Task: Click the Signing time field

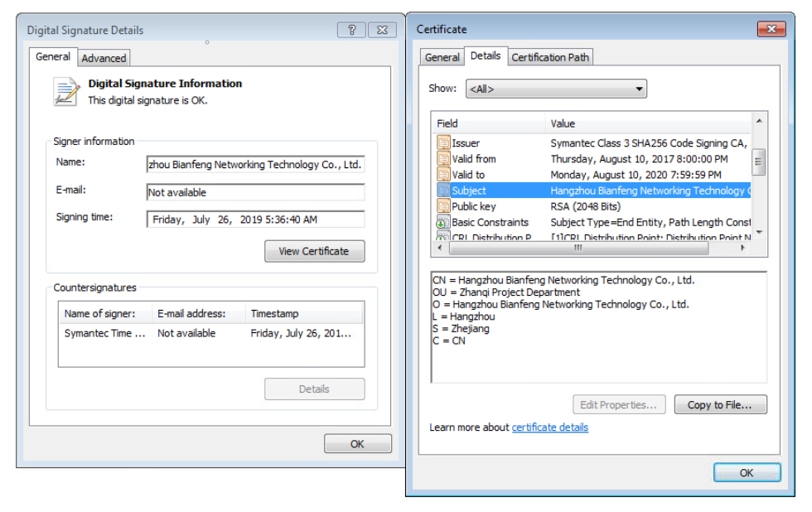Action: pyautogui.click(x=255, y=219)
